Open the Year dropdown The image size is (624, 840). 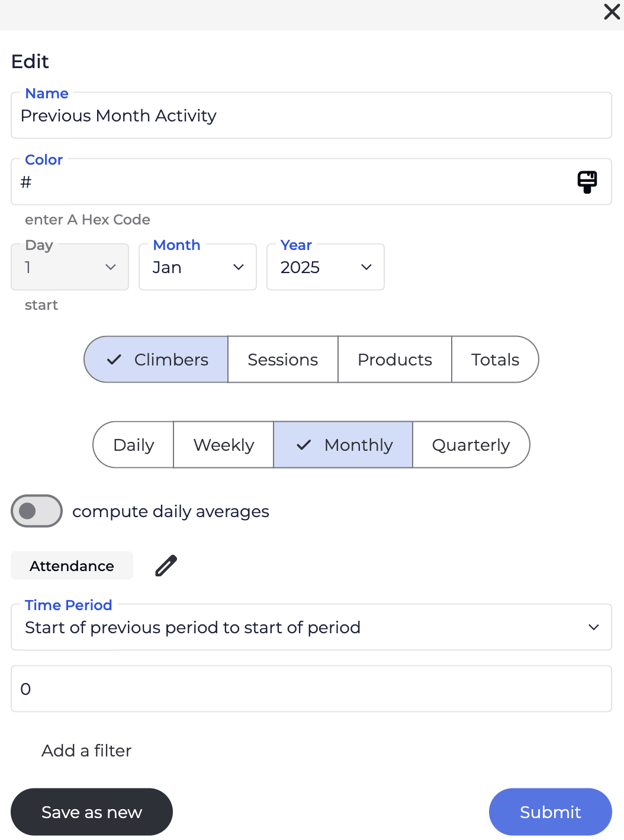[x=325, y=267]
